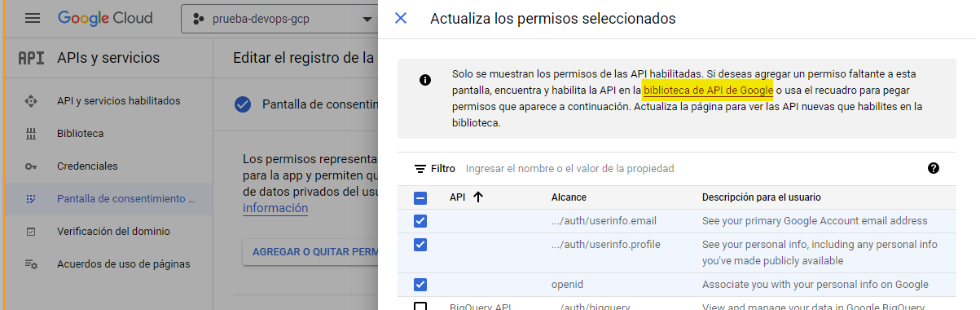
Task: Click the .../auth/userinfo.profile scope text
Action: click(x=606, y=245)
